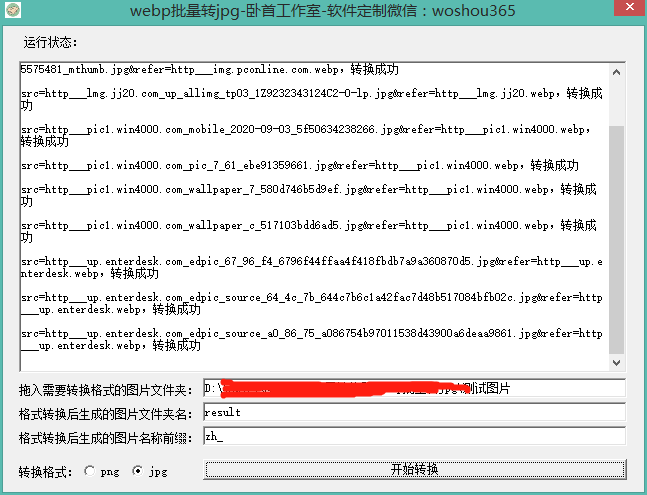Click the app icon in title bar

click(x=13, y=10)
